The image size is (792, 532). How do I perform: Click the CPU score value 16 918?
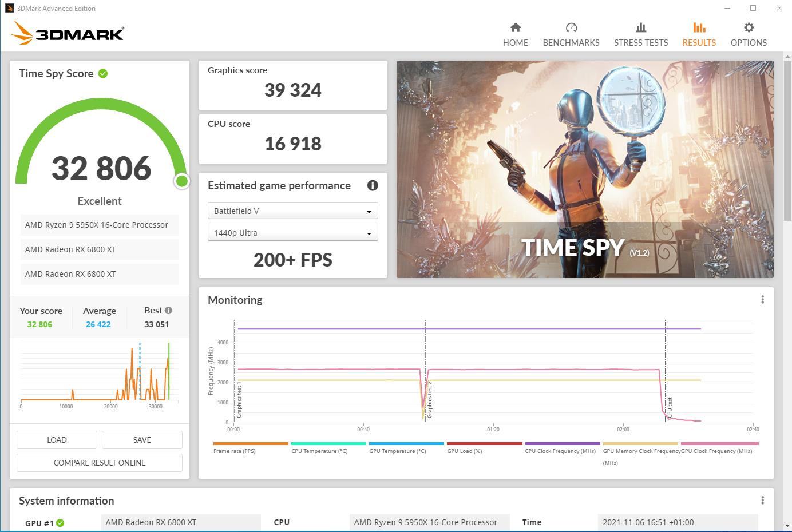click(x=292, y=144)
